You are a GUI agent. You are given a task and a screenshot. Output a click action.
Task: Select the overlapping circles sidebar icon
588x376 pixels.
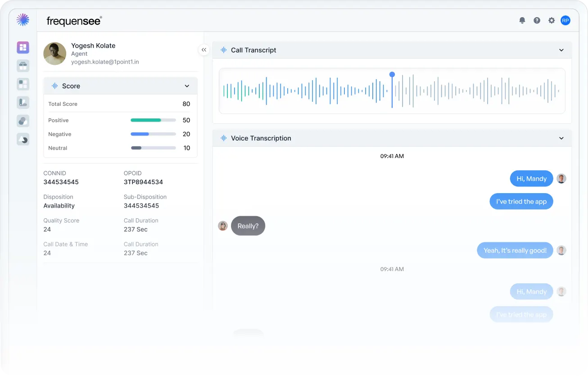coord(23,121)
